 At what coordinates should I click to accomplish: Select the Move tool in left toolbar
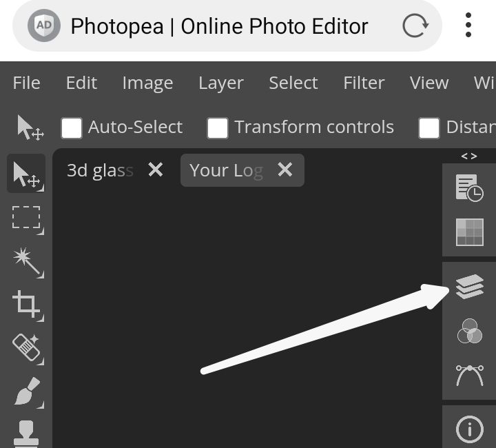pos(28,175)
